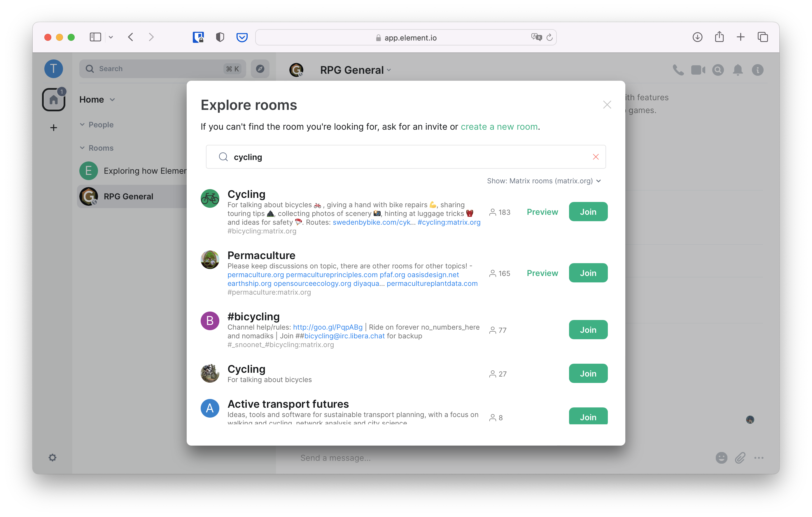Join the Permaculture room
This screenshot has width=812, height=517.
click(588, 273)
